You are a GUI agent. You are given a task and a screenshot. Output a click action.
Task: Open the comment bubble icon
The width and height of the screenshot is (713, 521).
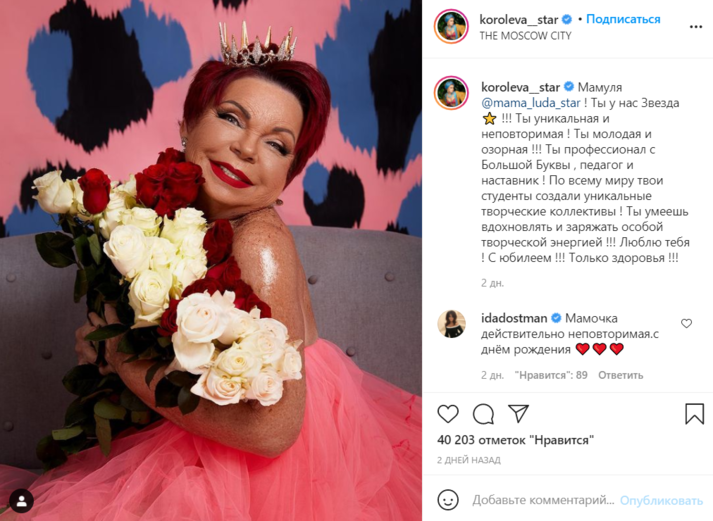tap(483, 414)
